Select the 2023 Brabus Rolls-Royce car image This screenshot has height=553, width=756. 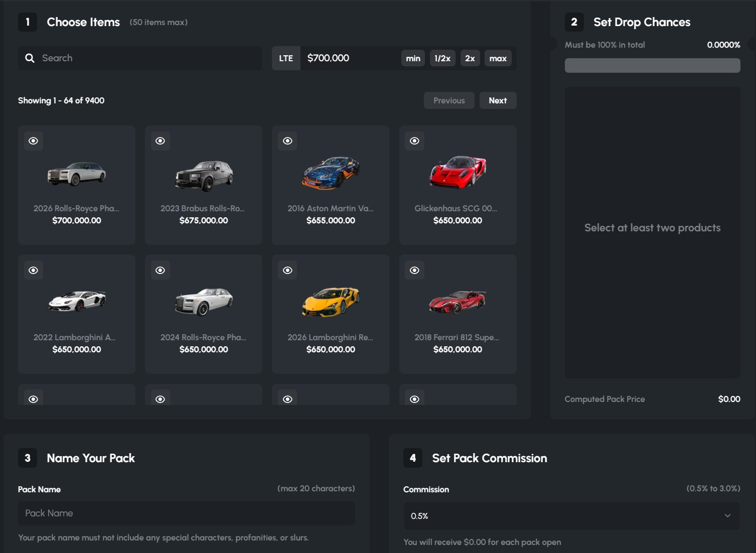(204, 176)
